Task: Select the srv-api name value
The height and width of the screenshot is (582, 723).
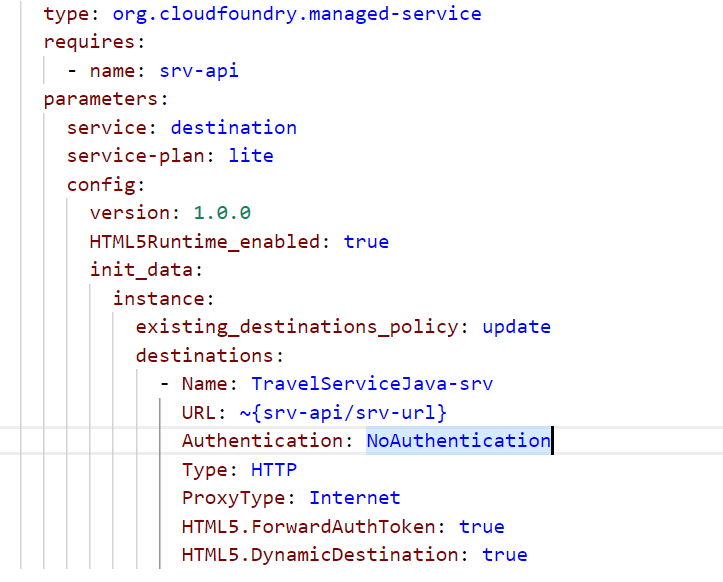Action: 199,71
